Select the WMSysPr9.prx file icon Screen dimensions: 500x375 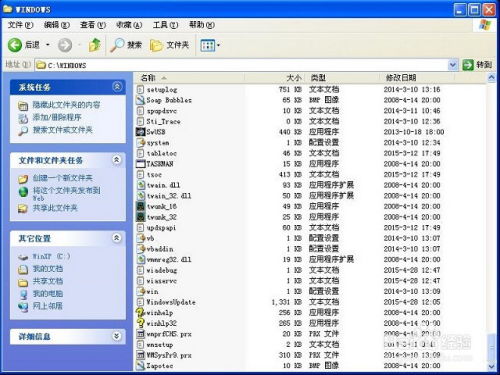[x=141, y=355]
